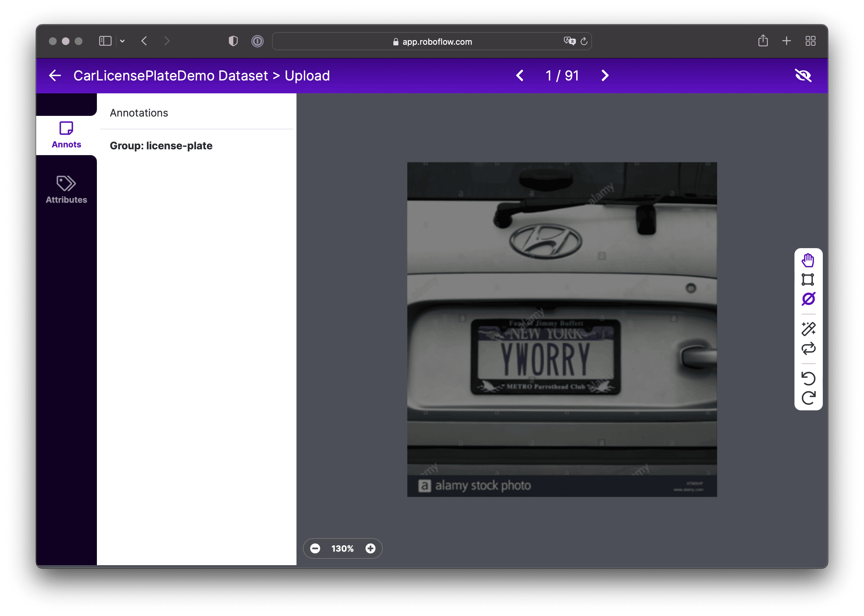The height and width of the screenshot is (616, 864).
Task: Go to the next image
Action: tap(605, 76)
